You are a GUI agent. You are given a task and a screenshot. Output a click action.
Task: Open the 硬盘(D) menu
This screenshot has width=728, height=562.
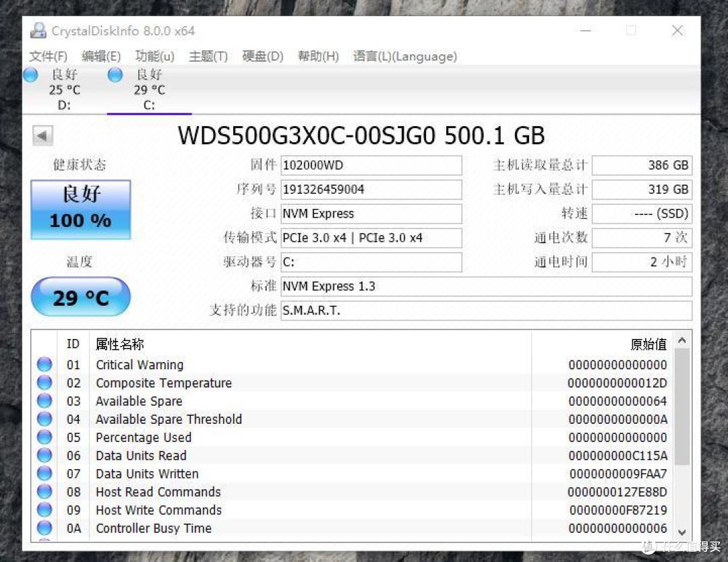tap(262, 56)
